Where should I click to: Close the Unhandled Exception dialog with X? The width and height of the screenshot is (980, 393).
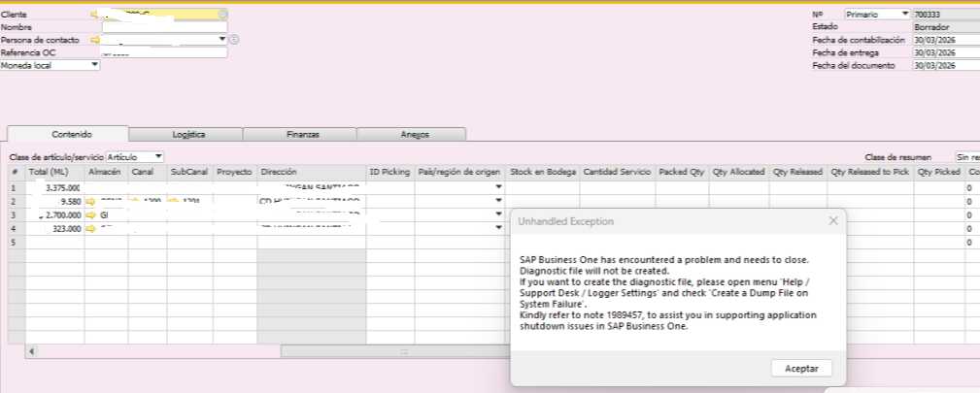coord(832,221)
